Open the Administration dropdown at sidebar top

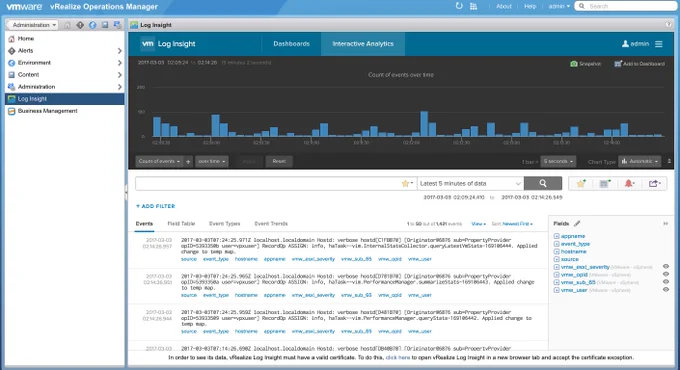point(33,25)
